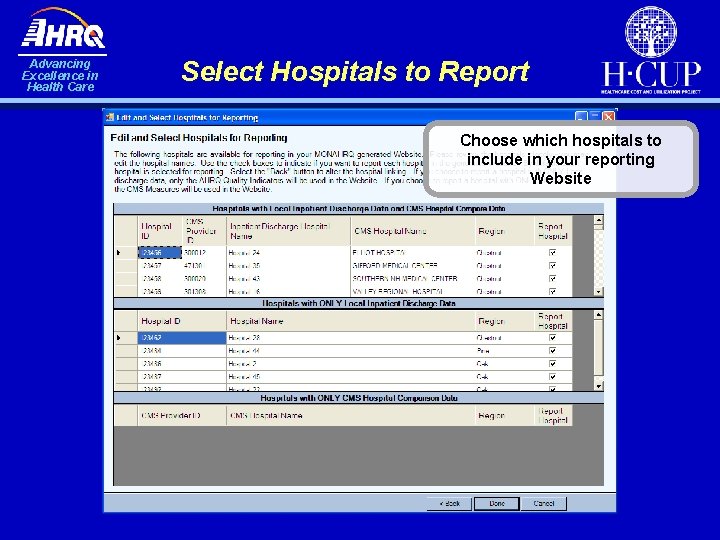The image size is (720, 540).
Task: Maximize the Edit and Select Hospitals window
Action: point(595,117)
